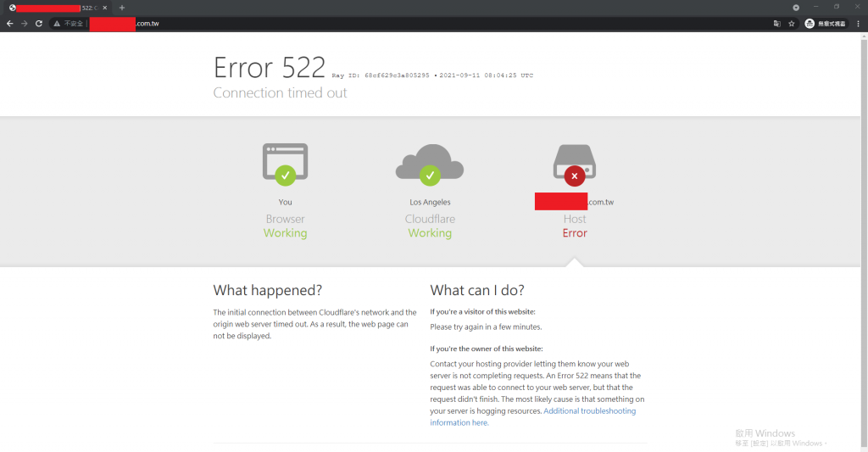The image size is (868, 452).
Task: Go back with the browser back arrow
Action: pos(9,23)
